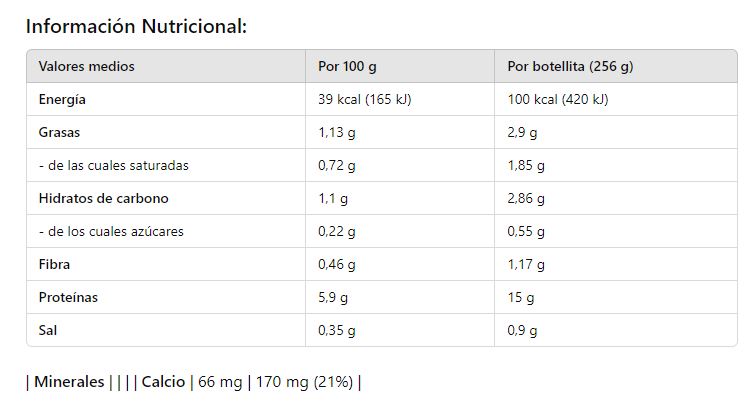The image size is (748, 416).
Task: Click the 1,13 g fat value
Action: [x=337, y=133]
